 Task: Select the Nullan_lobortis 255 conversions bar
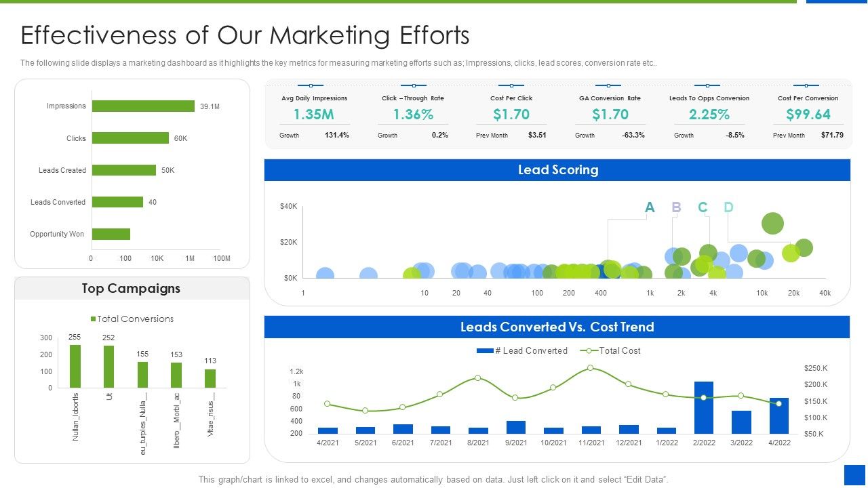(75, 366)
